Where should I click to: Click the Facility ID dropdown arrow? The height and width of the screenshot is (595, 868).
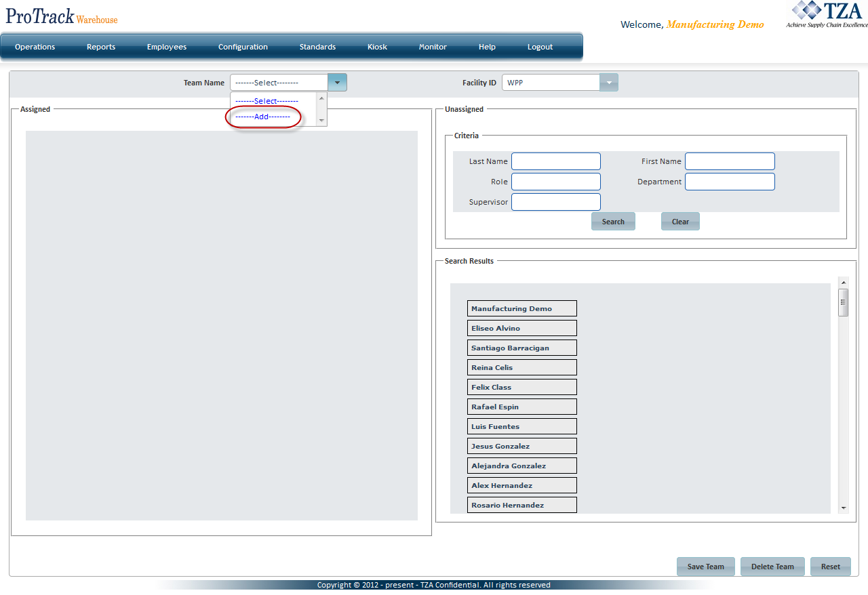click(609, 83)
